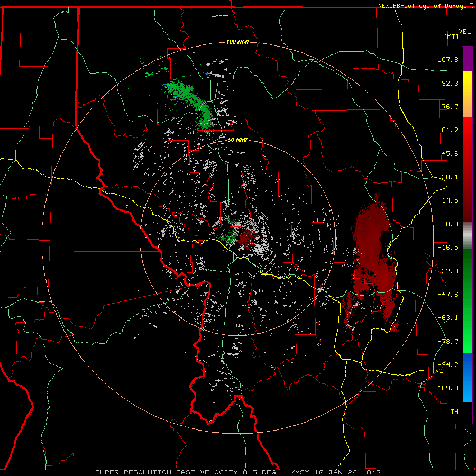Click the 61.2 scale value

point(450,130)
